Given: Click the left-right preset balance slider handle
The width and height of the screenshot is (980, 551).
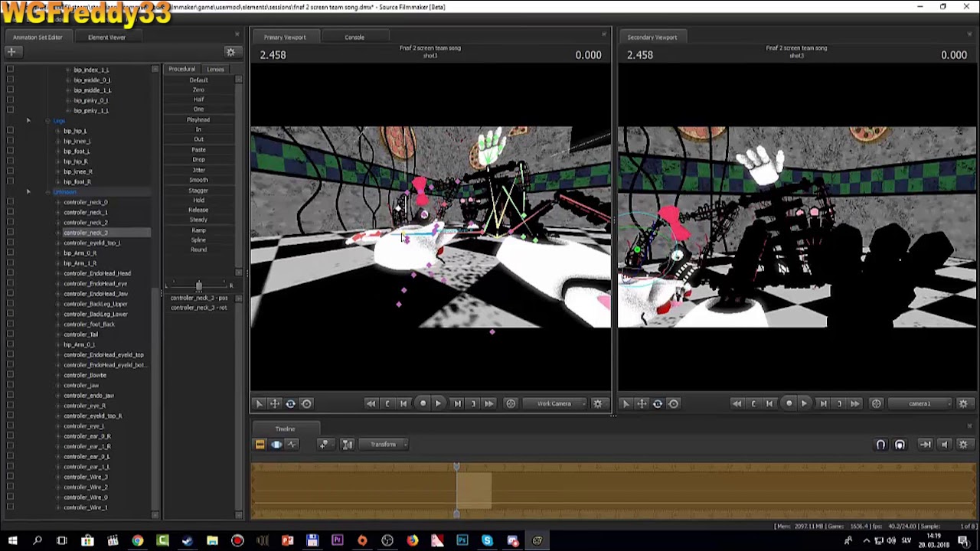Looking at the screenshot, I should click(198, 286).
